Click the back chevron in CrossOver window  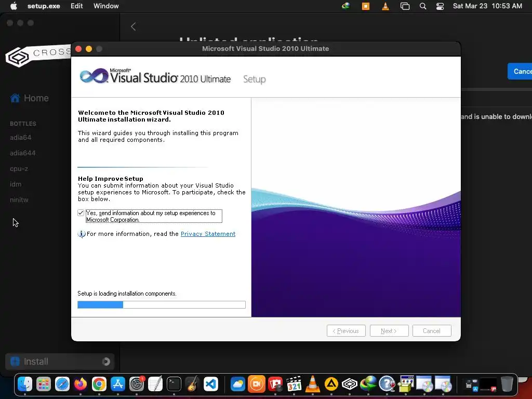[134, 26]
